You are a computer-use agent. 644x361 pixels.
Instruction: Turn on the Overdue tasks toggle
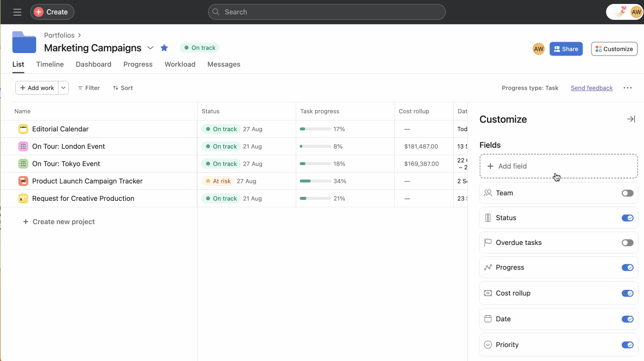pyautogui.click(x=627, y=242)
